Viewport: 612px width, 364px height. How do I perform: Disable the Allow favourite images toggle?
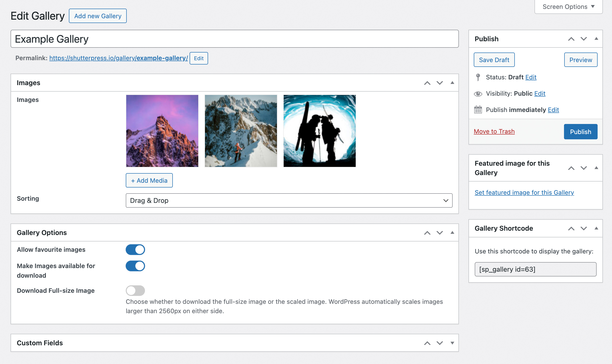coord(135,249)
